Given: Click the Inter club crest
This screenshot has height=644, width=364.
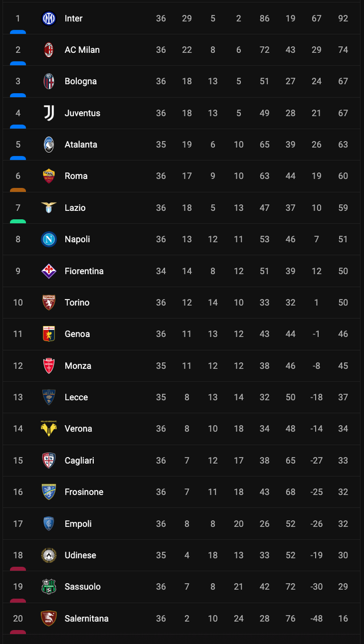Looking at the screenshot, I should click(49, 18).
